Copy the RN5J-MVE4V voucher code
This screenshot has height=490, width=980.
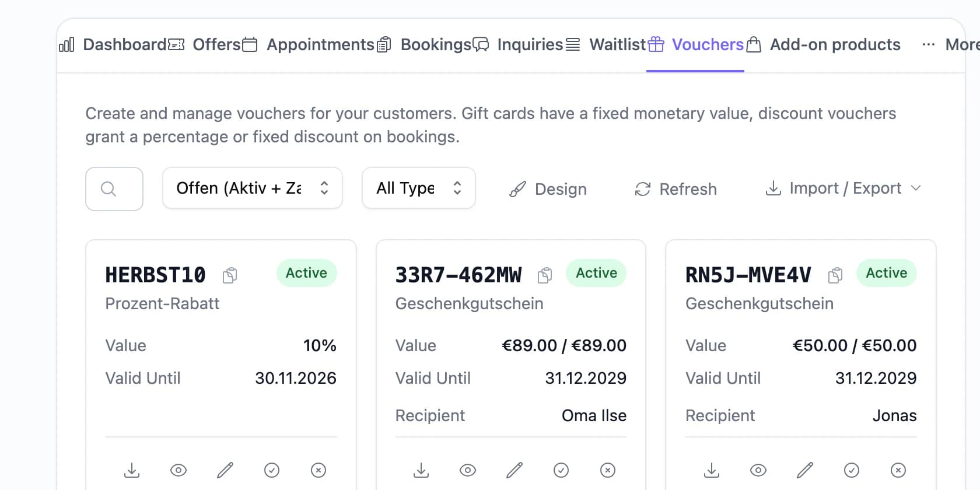coord(835,275)
